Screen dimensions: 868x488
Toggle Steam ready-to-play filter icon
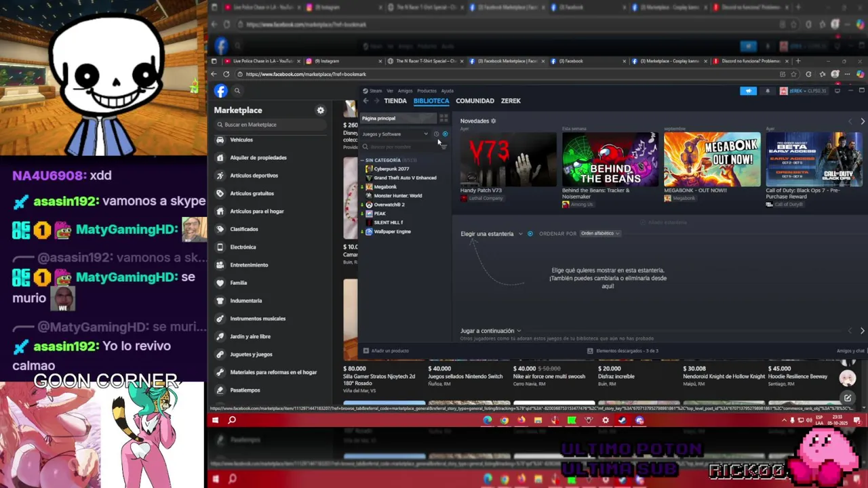pos(445,134)
